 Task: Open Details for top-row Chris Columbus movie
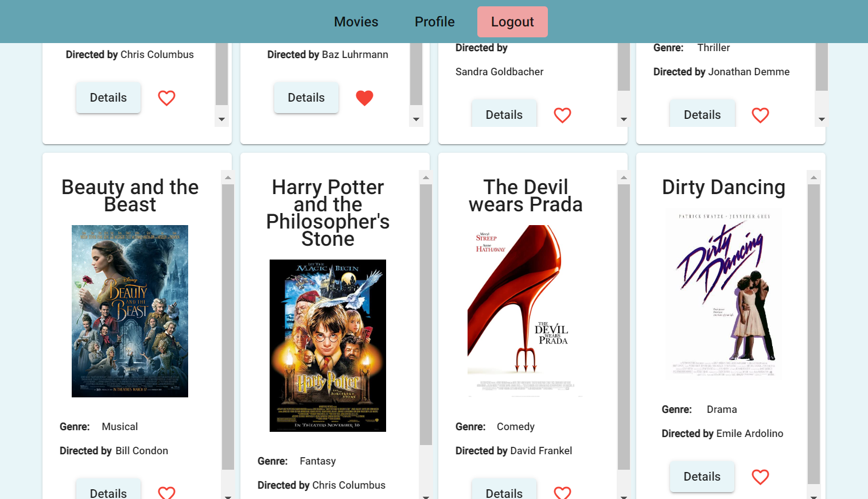pos(108,98)
